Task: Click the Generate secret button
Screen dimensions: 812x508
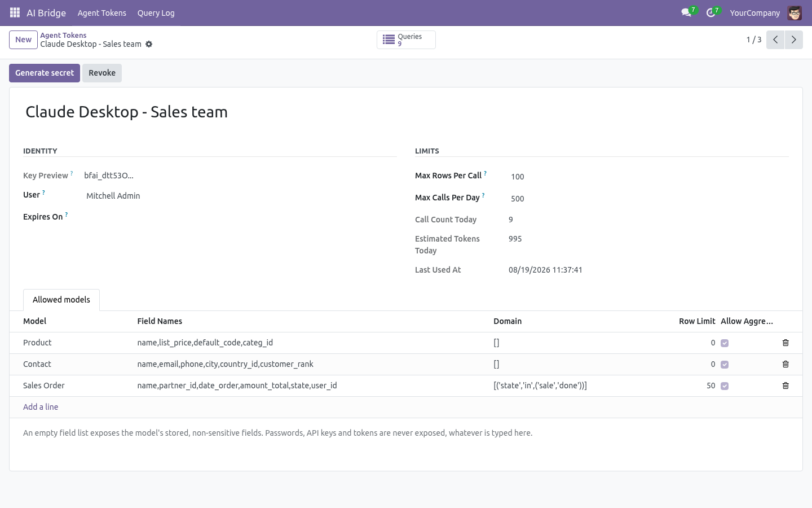Action: [45, 73]
